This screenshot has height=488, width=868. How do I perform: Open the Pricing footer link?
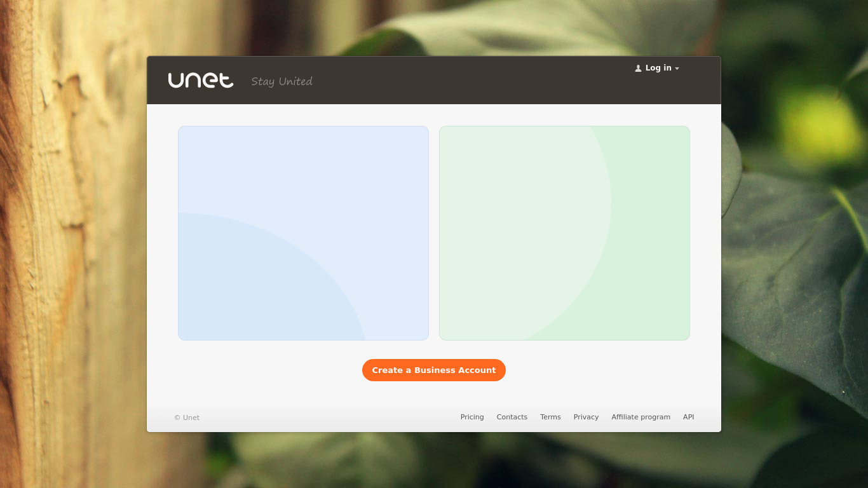[472, 417]
